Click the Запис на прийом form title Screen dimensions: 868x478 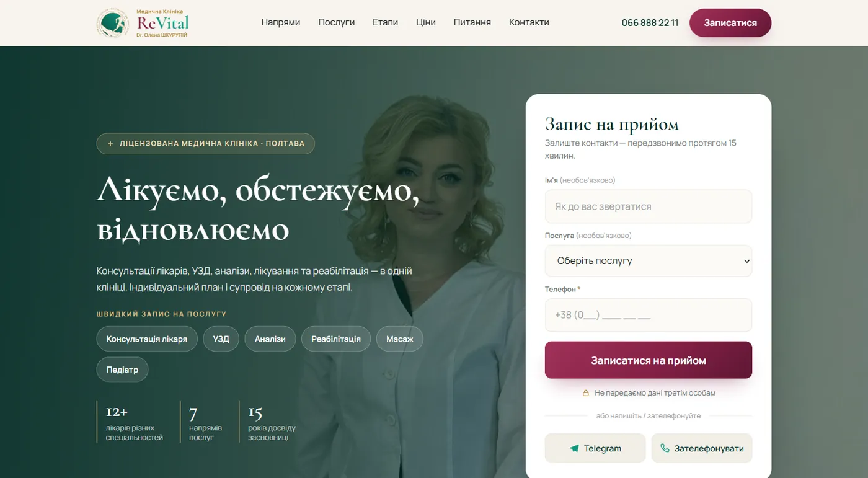point(612,125)
